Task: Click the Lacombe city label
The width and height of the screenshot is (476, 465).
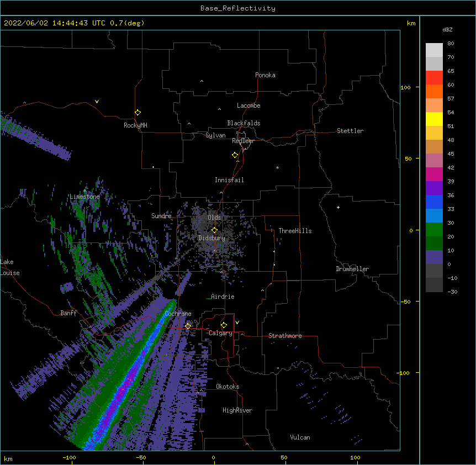Action: tap(248, 105)
